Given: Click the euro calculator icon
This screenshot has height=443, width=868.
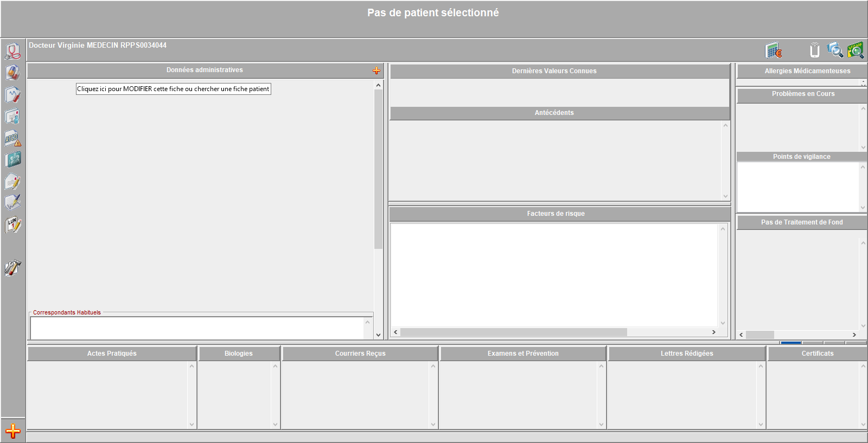Looking at the screenshot, I should pyautogui.click(x=773, y=50).
